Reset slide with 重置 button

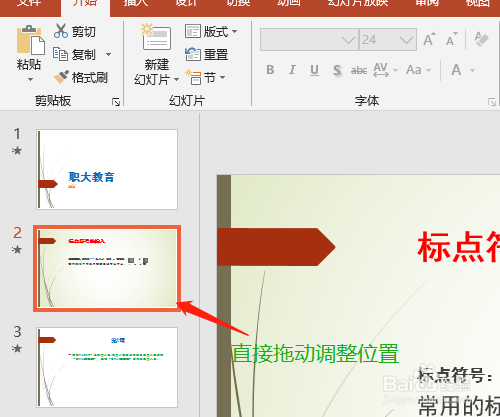tap(206, 54)
